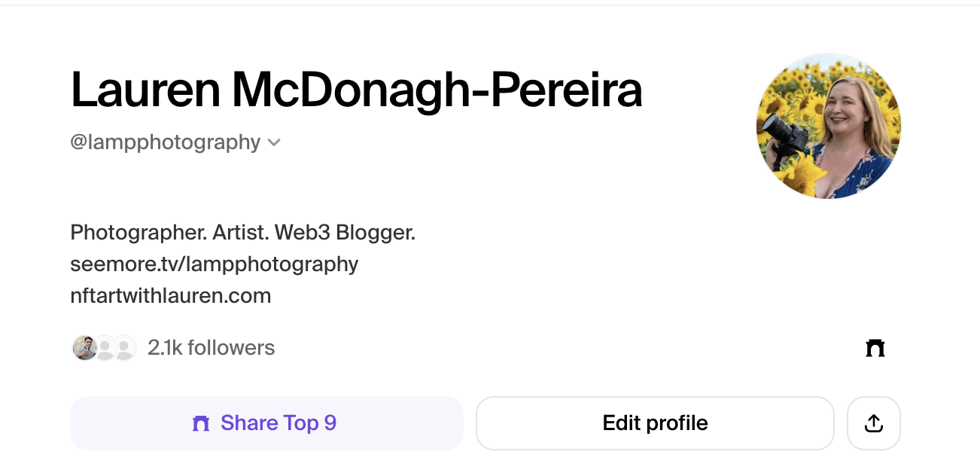980x470 pixels.
Task: Click Share Top 9 button
Action: [x=266, y=423]
